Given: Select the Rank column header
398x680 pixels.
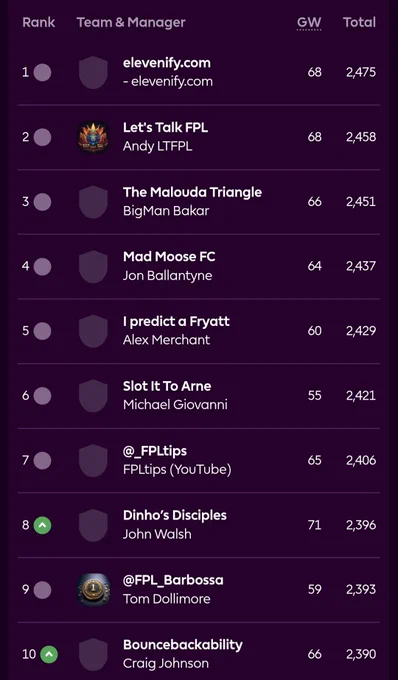Looking at the screenshot, I should (39, 23).
